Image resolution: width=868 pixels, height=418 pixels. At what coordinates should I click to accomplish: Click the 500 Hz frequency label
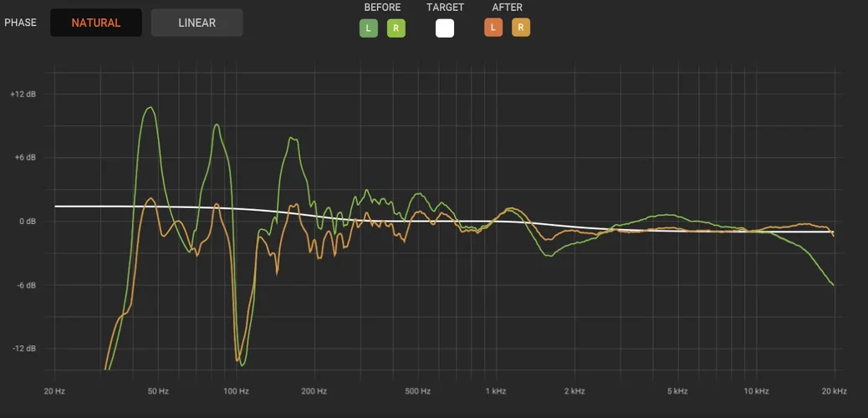418,391
